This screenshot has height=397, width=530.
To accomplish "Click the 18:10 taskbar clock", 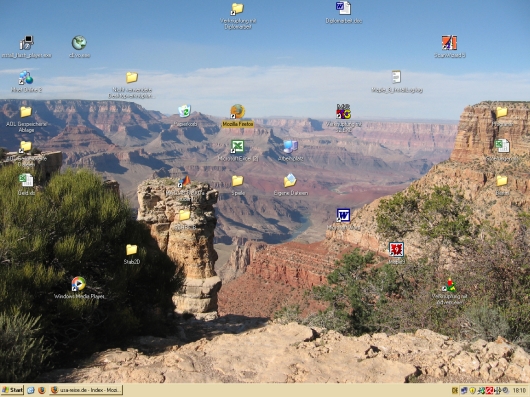I will (519, 391).
